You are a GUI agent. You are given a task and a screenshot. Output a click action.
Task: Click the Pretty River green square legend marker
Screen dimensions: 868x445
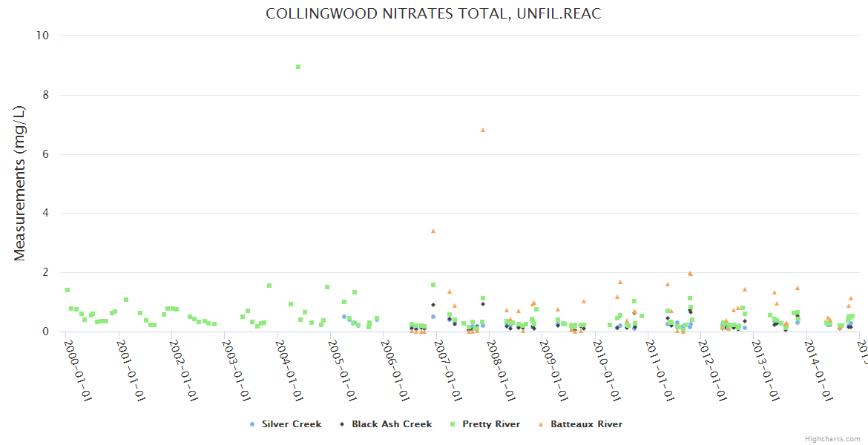click(x=453, y=424)
